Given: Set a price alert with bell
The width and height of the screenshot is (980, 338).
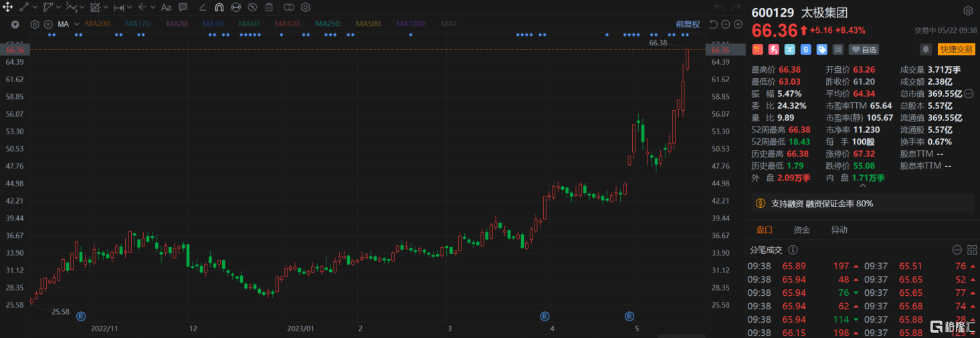Looking at the screenshot, I should point(926,49).
